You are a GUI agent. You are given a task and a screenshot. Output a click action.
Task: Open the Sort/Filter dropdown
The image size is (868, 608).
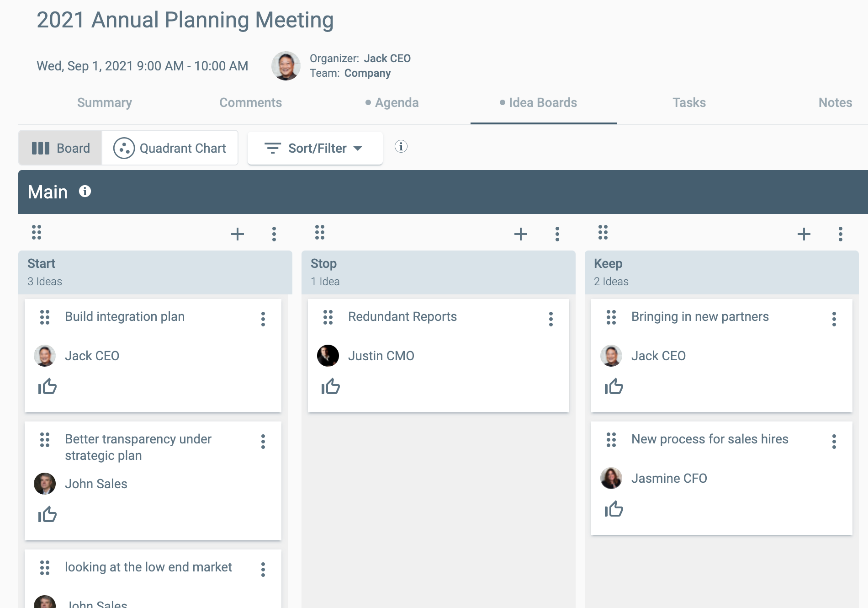coord(315,148)
